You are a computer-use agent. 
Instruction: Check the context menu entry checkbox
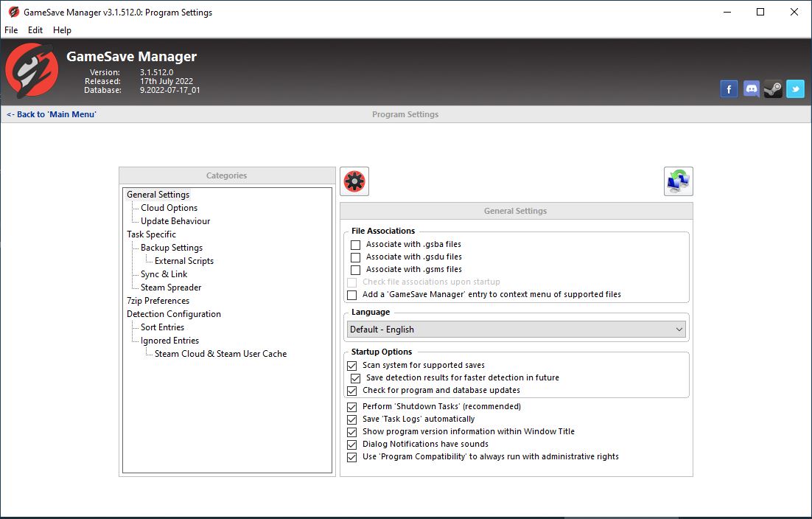click(351, 295)
